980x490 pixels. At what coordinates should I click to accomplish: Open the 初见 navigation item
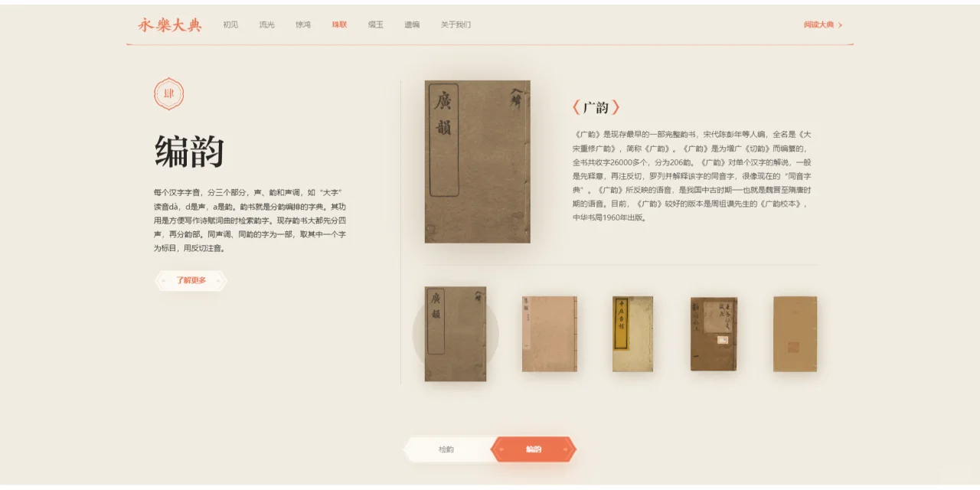point(230,24)
